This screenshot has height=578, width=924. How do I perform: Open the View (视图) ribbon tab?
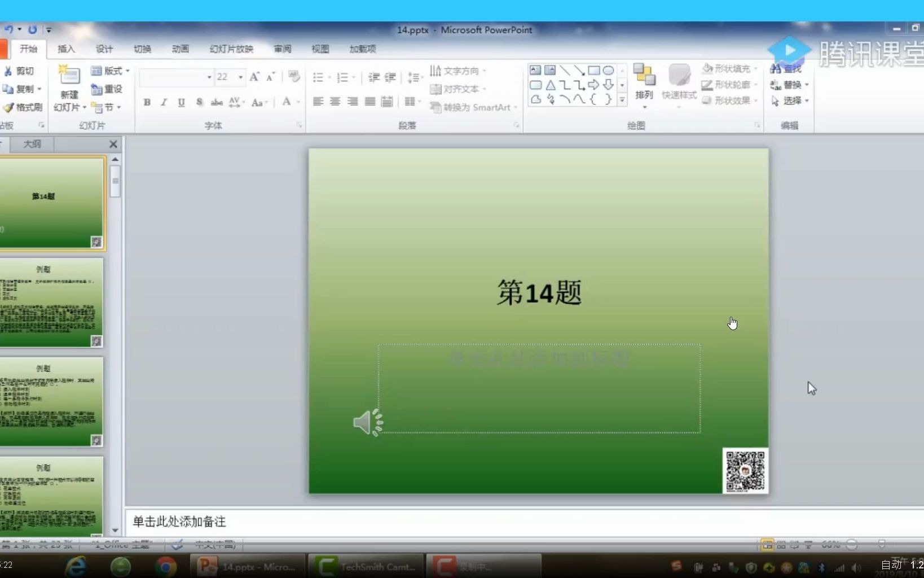click(320, 49)
